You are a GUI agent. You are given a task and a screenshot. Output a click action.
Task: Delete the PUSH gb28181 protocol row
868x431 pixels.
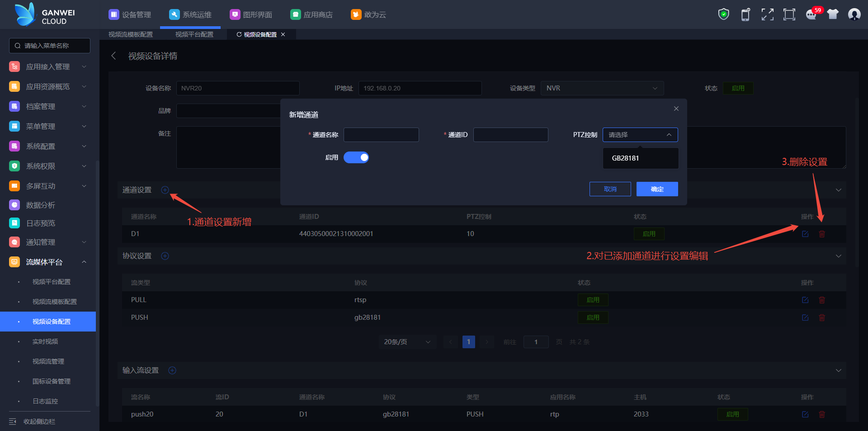point(822,317)
